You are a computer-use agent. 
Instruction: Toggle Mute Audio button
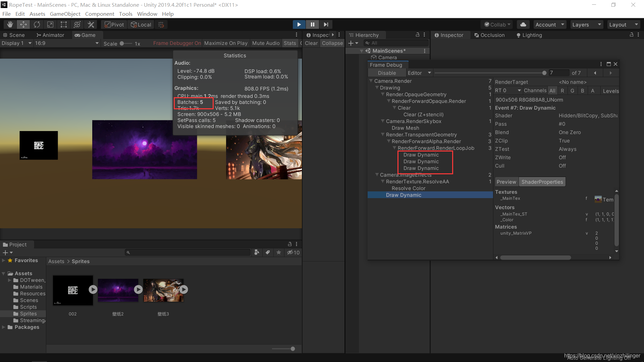click(x=266, y=43)
